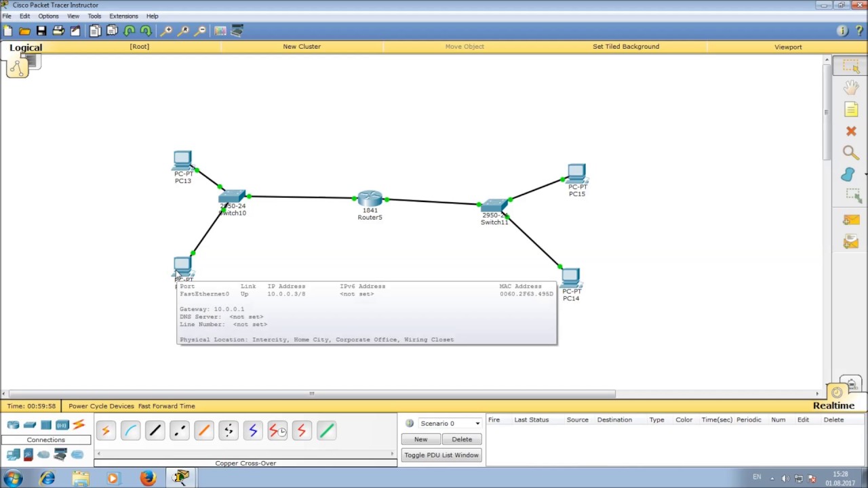Select Router5 on the workspace
The height and width of the screenshot is (488, 868).
click(370, 200)
